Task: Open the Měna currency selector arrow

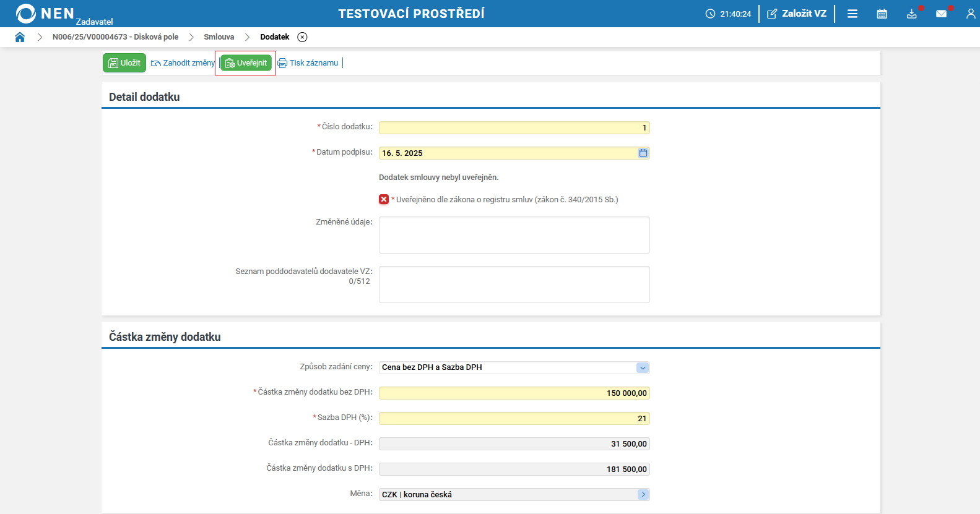Action: coord(643,494)
